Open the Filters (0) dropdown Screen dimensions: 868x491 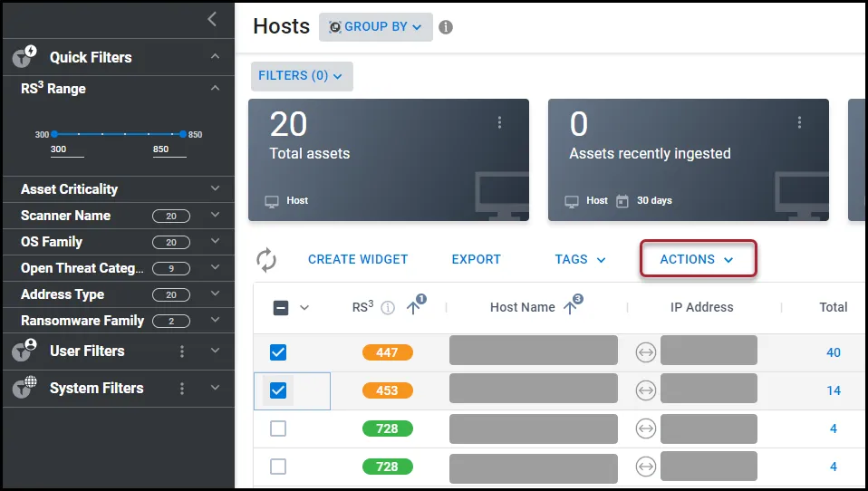pyautogui.click(x=302, y=76)
